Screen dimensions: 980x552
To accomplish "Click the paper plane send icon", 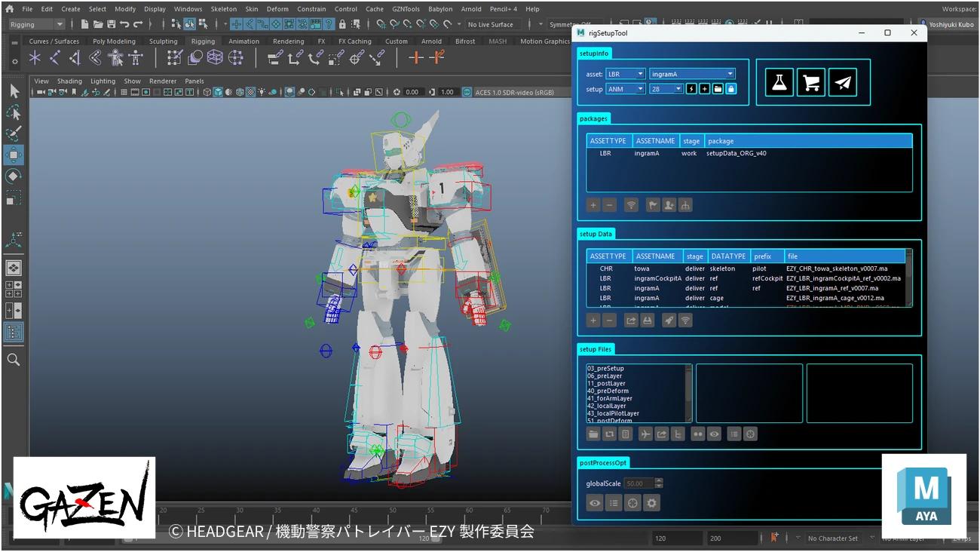I will click(843, 82).
